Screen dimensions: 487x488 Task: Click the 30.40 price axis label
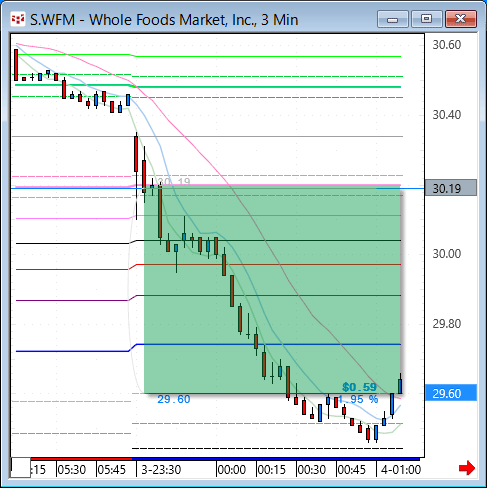[447, 115]
